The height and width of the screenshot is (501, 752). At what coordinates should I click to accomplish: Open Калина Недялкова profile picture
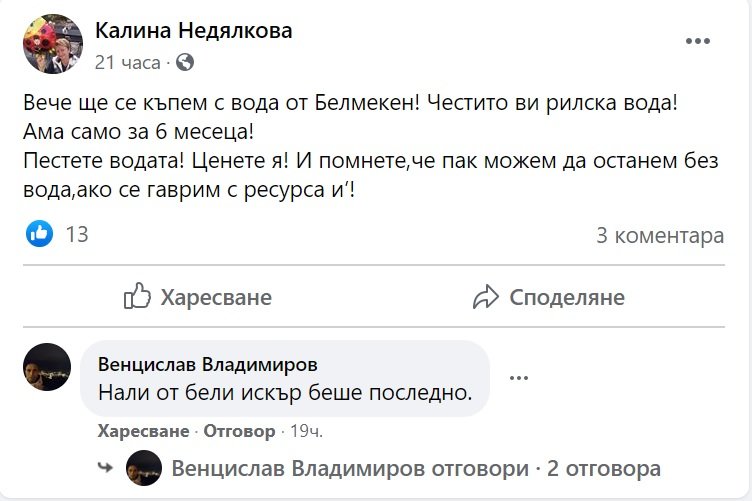point(52,44)
